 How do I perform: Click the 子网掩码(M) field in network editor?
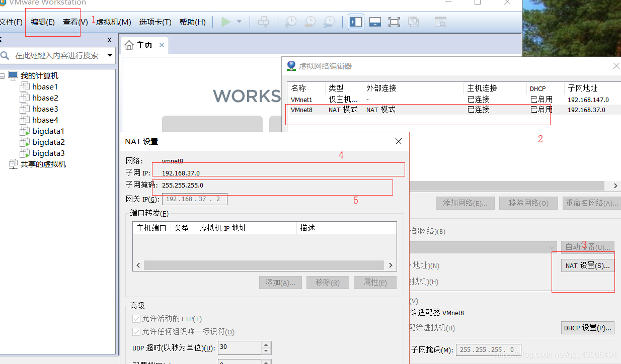489,349
